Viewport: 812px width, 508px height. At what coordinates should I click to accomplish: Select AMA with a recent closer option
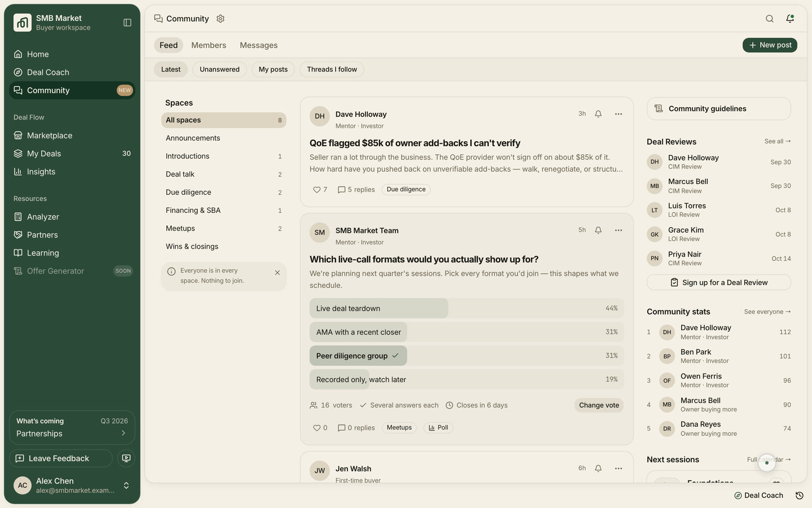467,332
